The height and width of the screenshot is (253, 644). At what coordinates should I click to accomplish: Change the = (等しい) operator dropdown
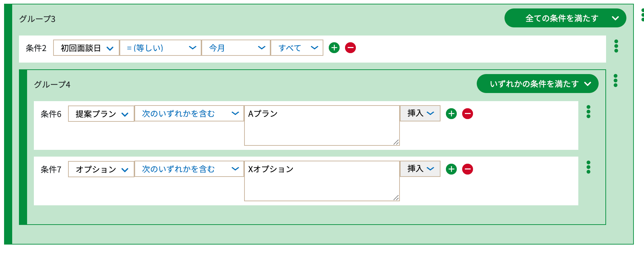pos(160,48)
